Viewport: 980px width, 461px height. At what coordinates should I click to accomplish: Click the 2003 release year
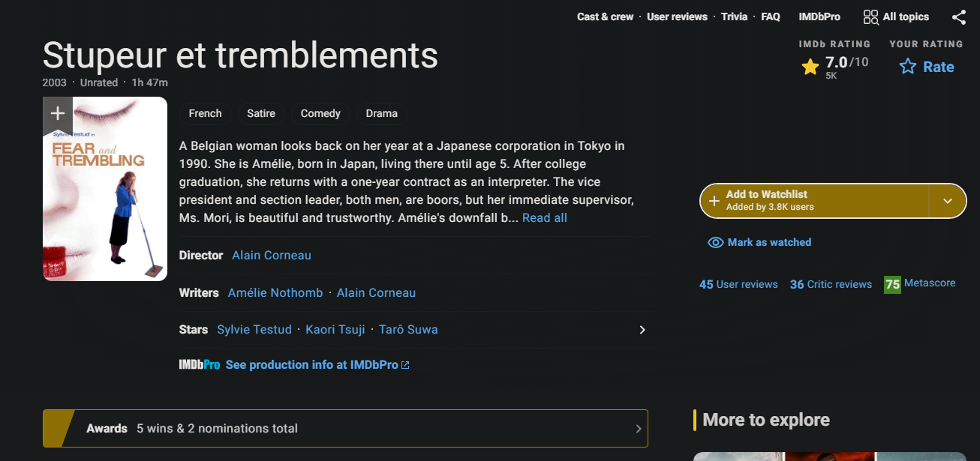tap(55, 82)
